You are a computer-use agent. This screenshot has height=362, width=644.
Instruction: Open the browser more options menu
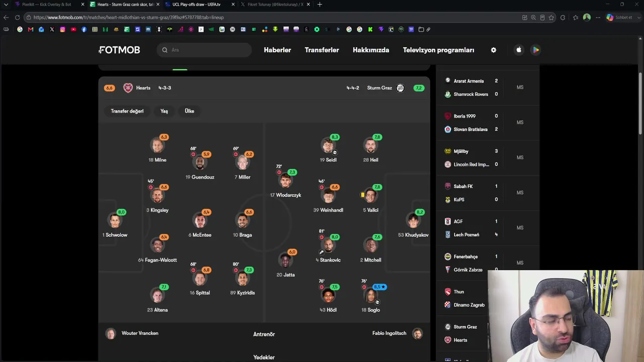coord(598,17)
